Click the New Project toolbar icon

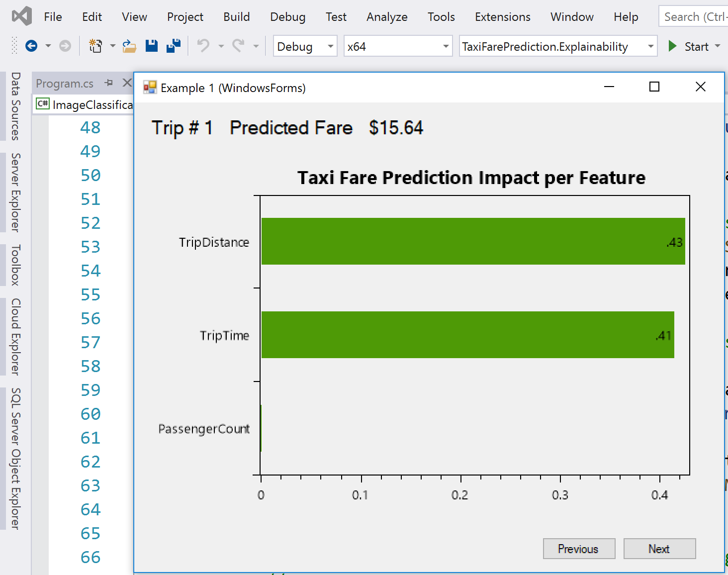pos(95,46)
